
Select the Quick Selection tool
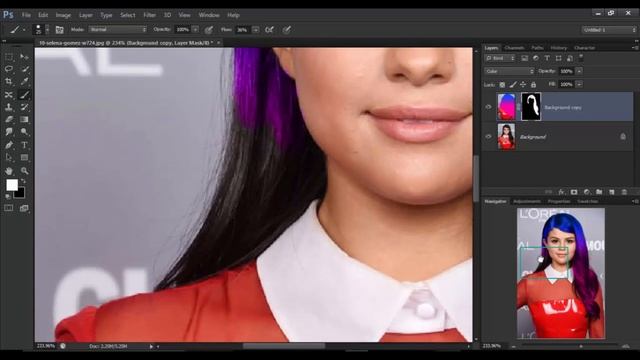coord(24,69)
